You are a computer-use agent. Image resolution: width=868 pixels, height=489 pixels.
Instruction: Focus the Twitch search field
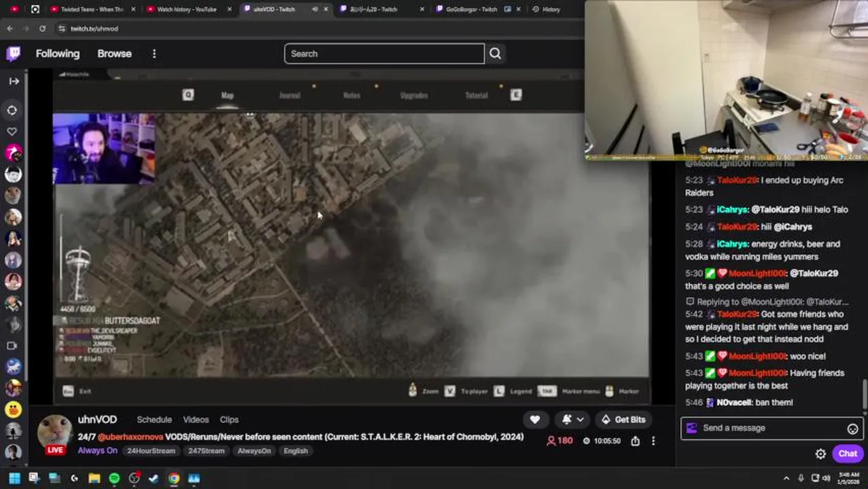[x=384, y=54]
